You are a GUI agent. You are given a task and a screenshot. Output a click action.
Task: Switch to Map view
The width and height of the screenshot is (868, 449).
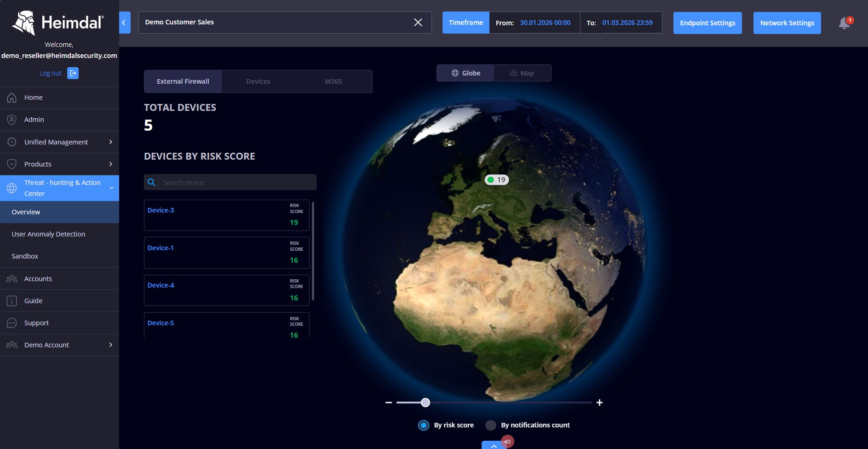pos(523,73)
